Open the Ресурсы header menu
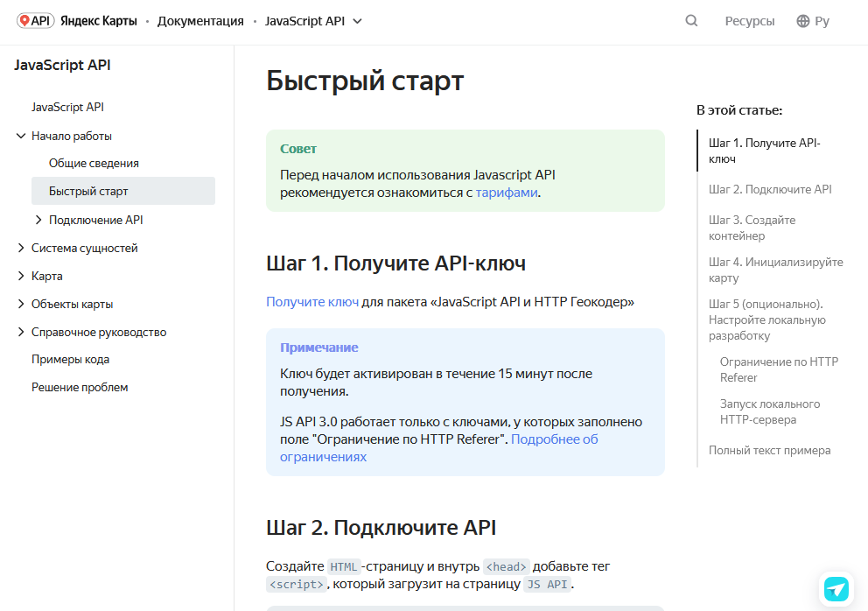This screenshot has width=868, height=611. 749,21
